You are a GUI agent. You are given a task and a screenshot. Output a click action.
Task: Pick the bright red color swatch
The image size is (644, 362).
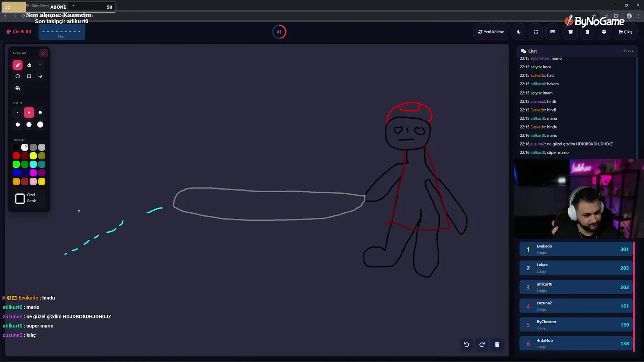click(x=16, y=156)
